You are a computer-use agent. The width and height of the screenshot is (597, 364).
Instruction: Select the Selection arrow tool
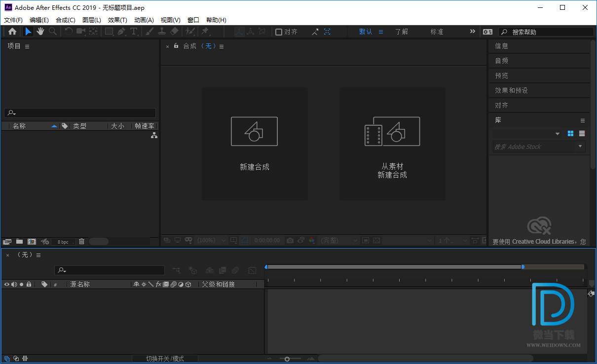pos(29,32)
